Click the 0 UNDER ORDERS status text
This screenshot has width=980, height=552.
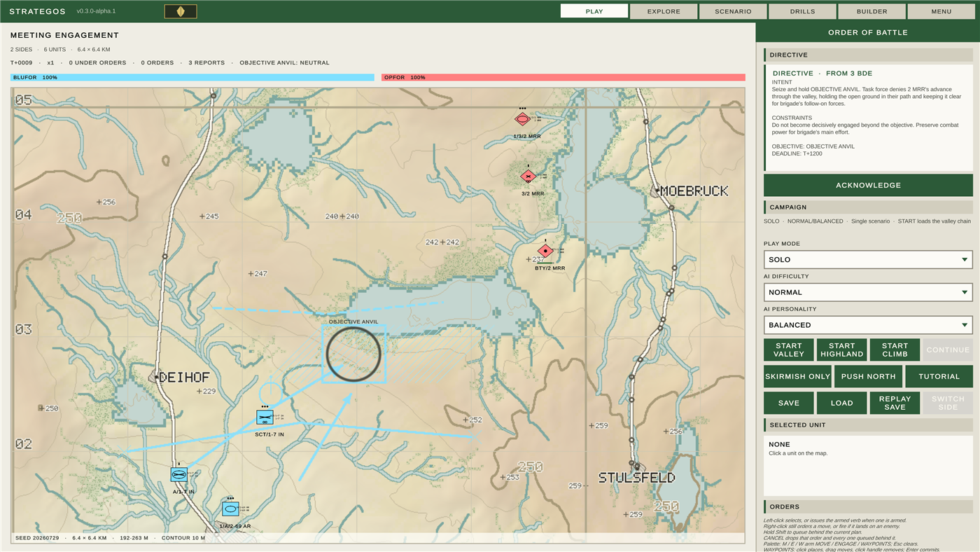coord(97,63)
